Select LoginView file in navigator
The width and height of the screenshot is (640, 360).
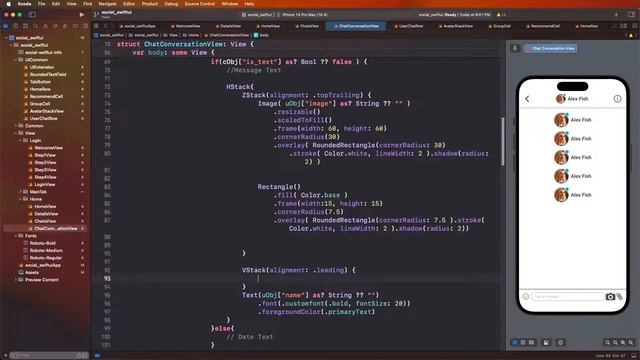point(44,184)
